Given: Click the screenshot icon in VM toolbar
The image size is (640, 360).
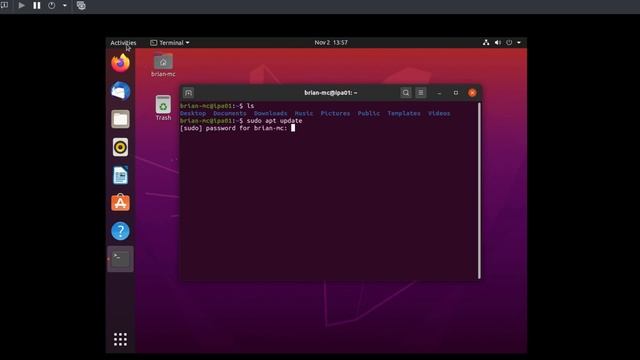Looking at the screenshot, I should pyautogui.click(x=81, y=6).
